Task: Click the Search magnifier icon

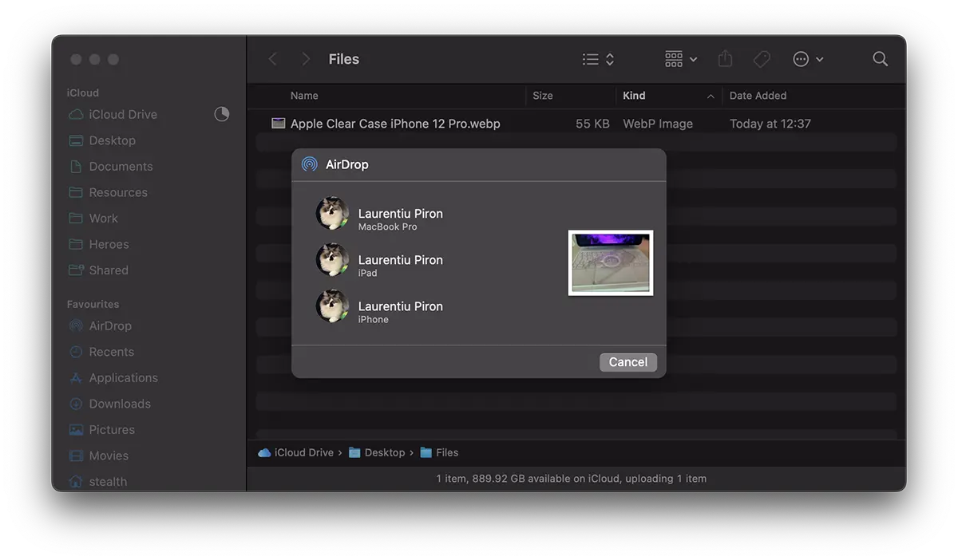Action: (x=880, y=59)
